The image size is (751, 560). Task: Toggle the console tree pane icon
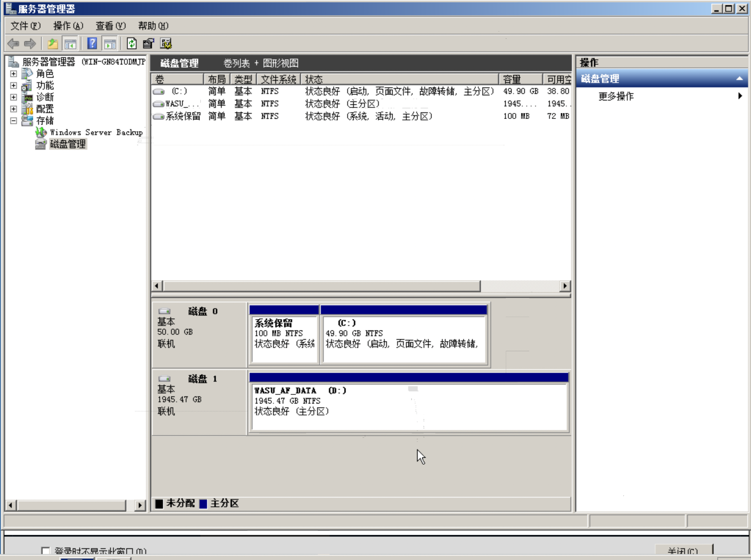pyautogui.click(x=70, y=44)
